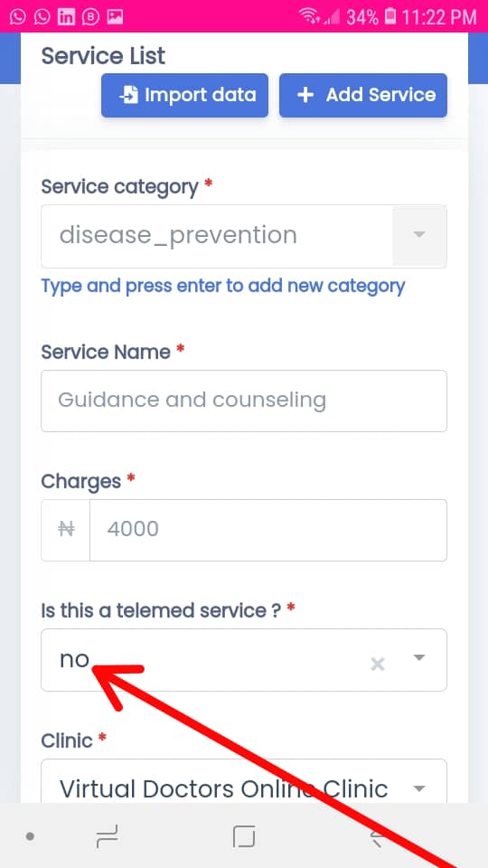Tap the Android home button
Screen dimensions: 488x868
(x=244, y=835)
